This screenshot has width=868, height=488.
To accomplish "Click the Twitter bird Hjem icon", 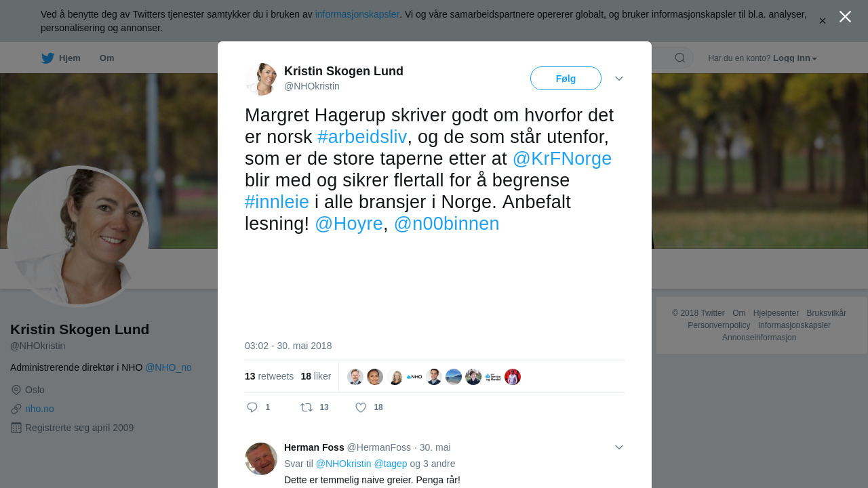I will (47, 58).
